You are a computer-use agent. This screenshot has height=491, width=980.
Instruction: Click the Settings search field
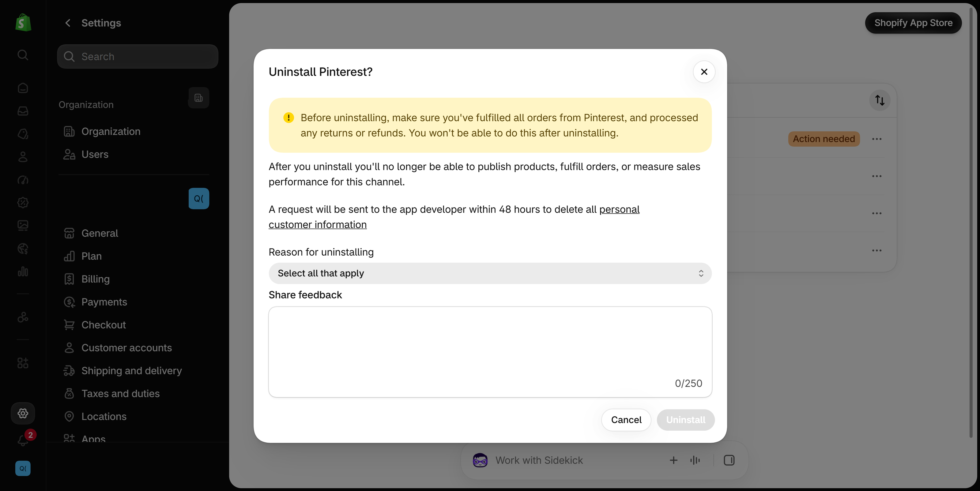click(138, 56)
